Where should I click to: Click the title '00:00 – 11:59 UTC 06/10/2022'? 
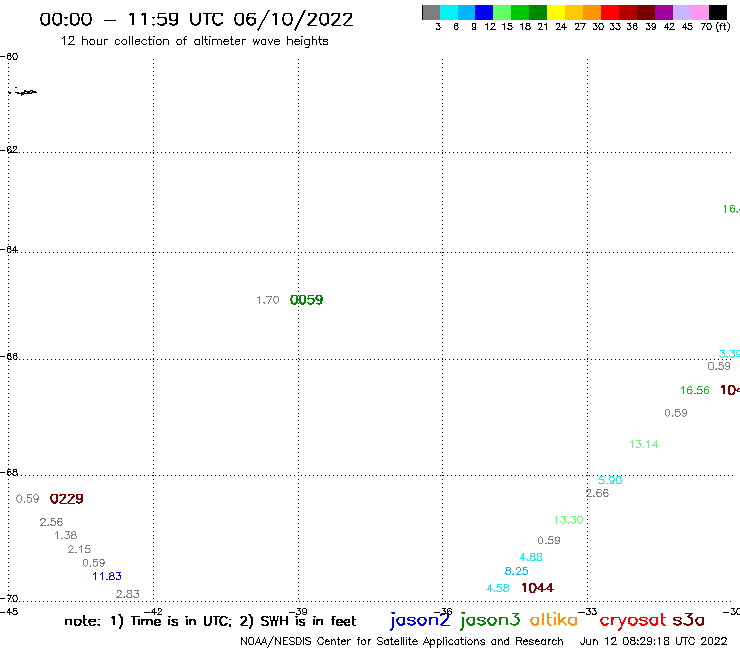pyautogui.click(x=196, y=19)
